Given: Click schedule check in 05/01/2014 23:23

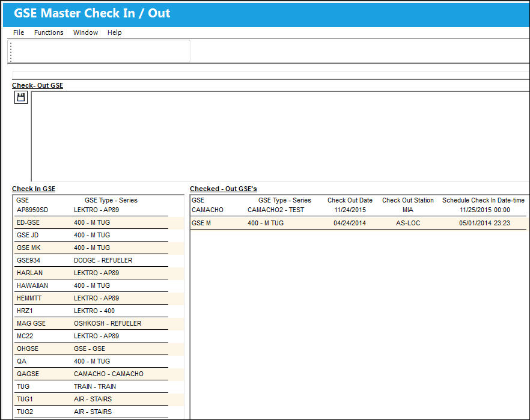Looking at the screenshot, I should coord(485,223).
